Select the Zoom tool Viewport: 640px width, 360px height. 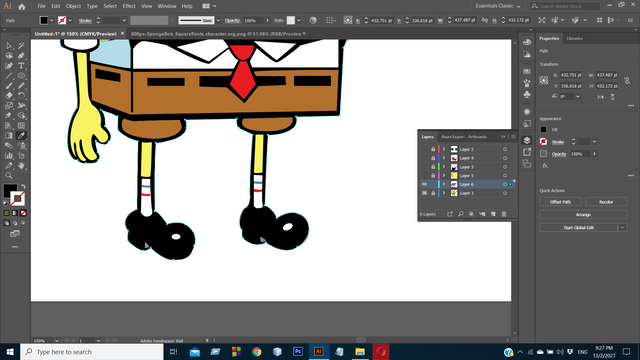pos(9,176)
